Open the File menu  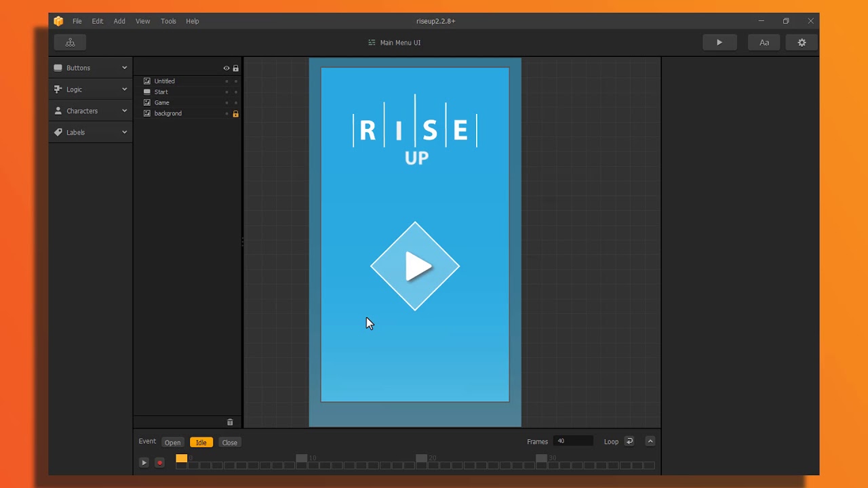(x=77, y=21)
